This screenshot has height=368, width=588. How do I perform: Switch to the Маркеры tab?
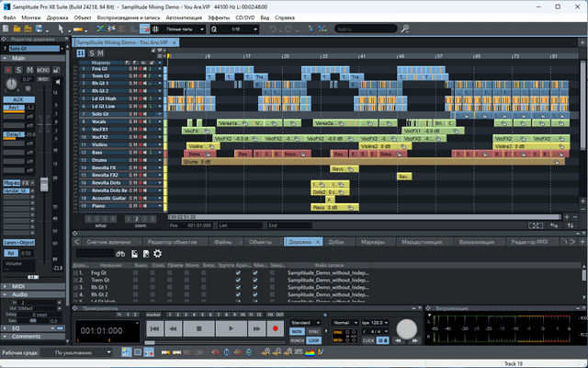pos(372,241)
